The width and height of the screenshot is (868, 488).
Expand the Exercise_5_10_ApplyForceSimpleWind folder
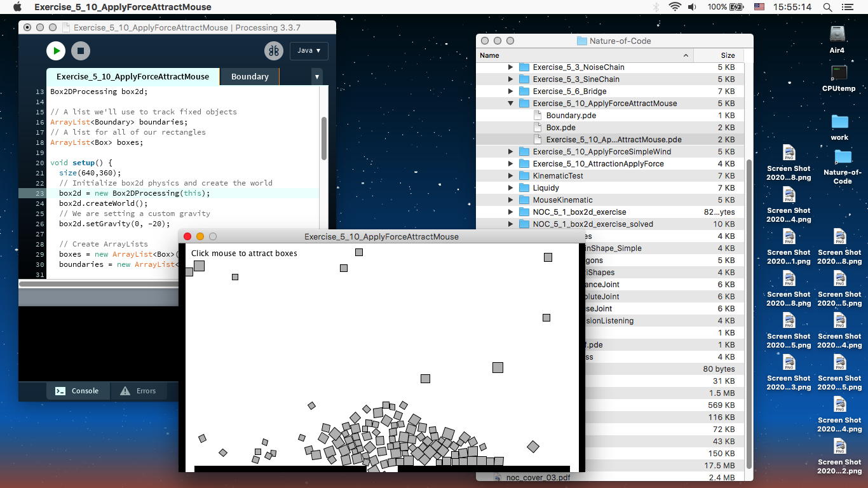click(510, 152)
